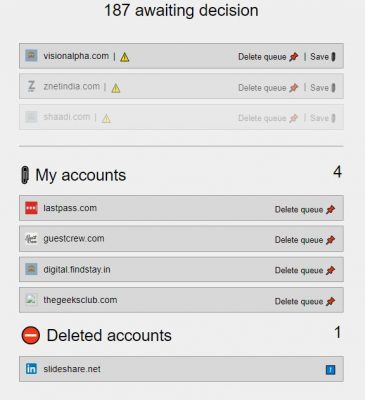Save znetindia.com to my accounts
Image resolution: width=365 pixels, height=400 pixels.
coord(323,88)
